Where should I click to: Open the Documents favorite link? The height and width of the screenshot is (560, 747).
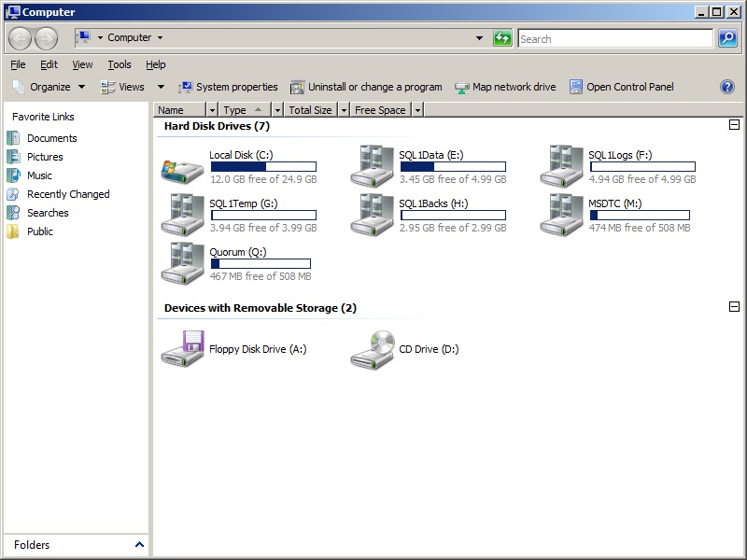51,138
